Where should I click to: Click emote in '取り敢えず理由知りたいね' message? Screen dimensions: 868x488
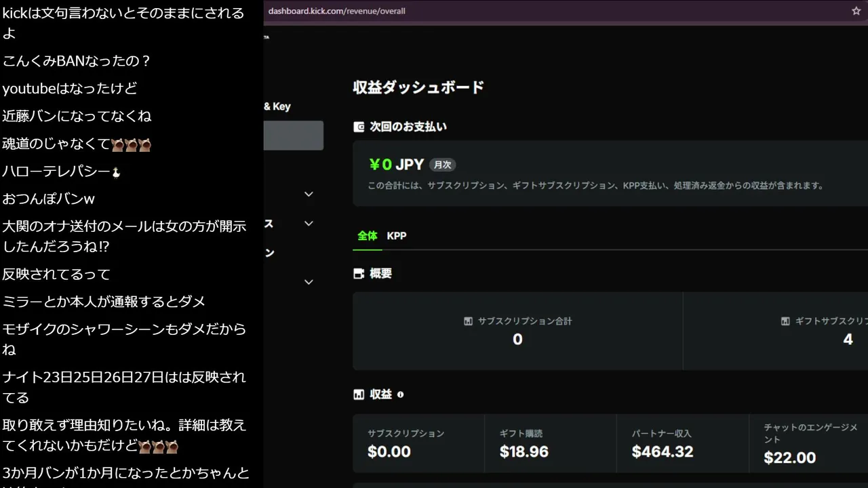(x=158, y=447)
